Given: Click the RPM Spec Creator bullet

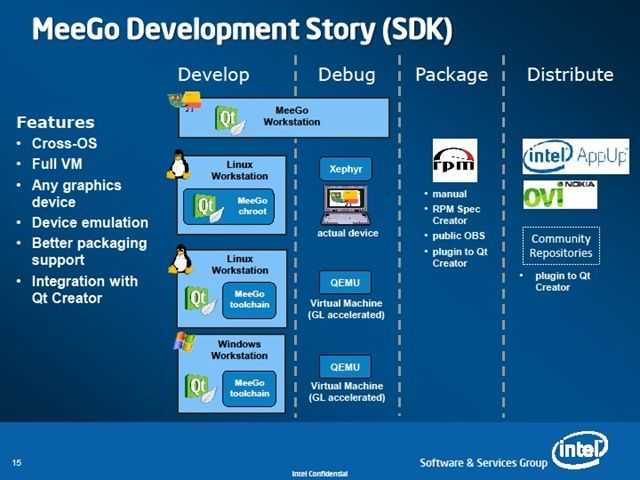Looking at the screenshot, I should coord(456,215).
